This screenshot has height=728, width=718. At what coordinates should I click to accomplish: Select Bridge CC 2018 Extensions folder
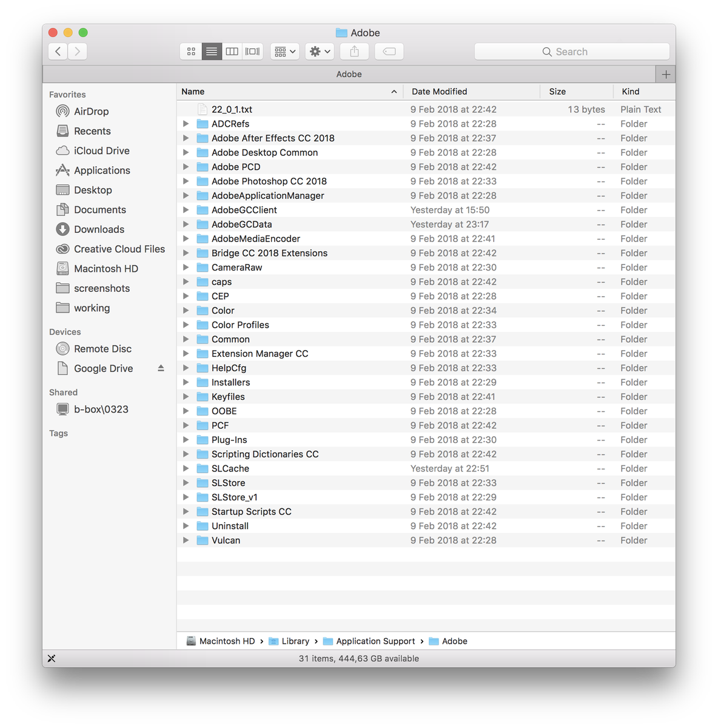pyautogui.click(x=426, y=253)
